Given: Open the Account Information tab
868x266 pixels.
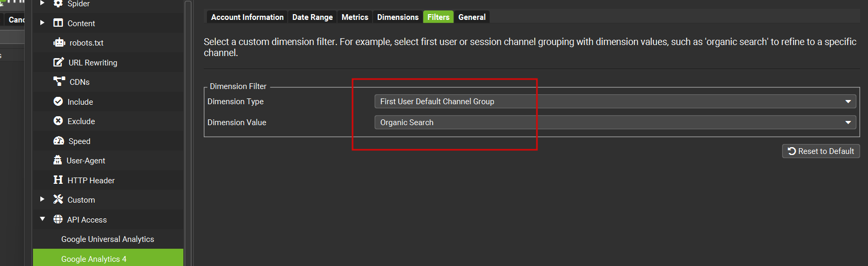Looking at the screenshot, I should tap(247, 17).
